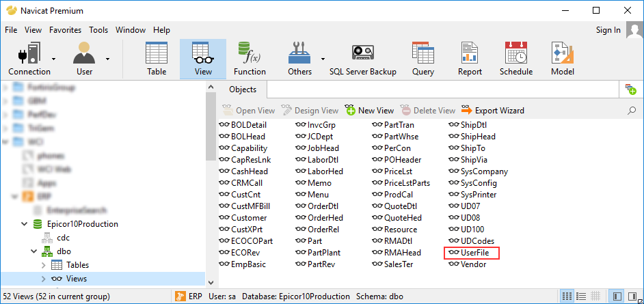Select the Objects tab
Viewport: 644px width, 304px height.
[243, 89]
